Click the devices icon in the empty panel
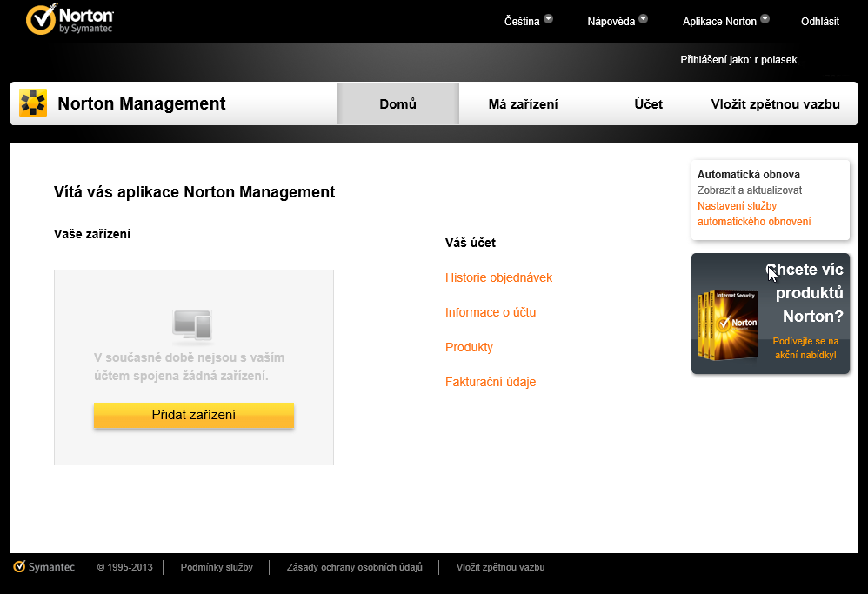Screen dimensions: 868x594 [x=192, y=325]
